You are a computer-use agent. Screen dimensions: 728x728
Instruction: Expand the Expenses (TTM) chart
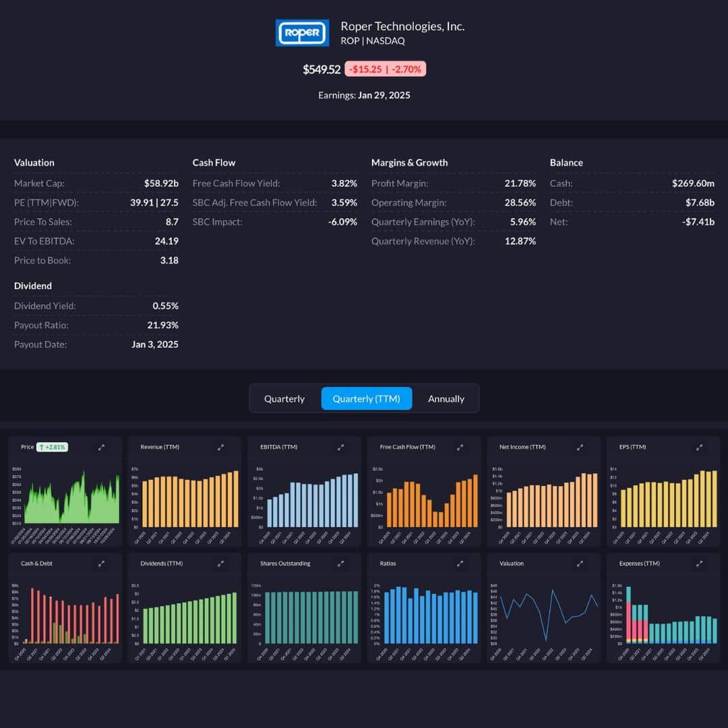click(699, 564)
